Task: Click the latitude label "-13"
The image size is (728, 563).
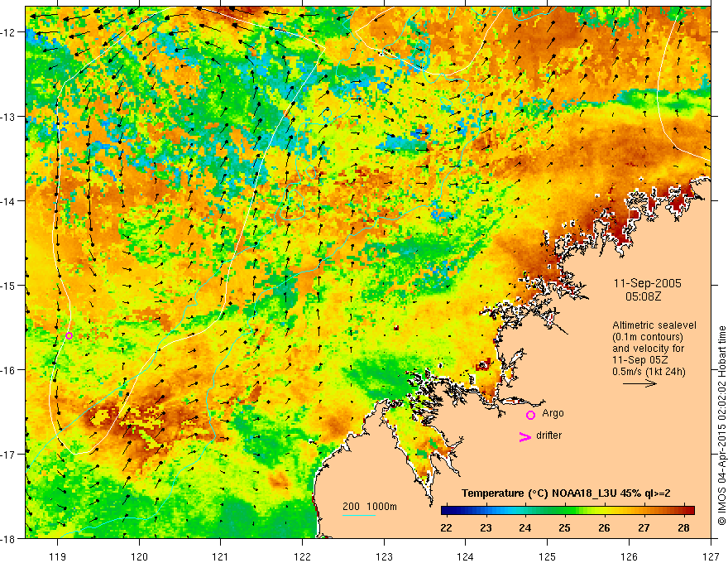Action: coord(8,117)
